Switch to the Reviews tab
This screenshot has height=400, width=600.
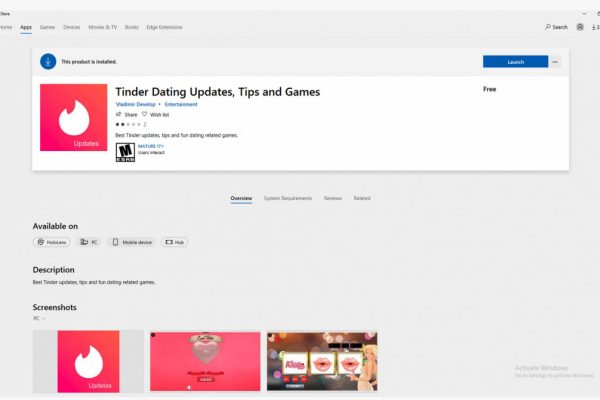333,198
